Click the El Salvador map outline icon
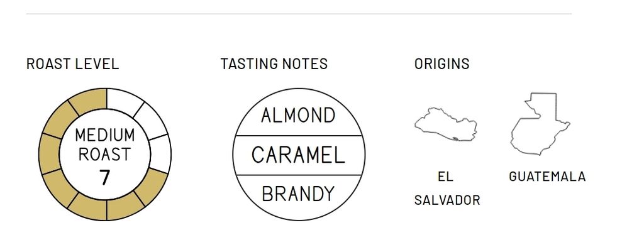644x252 pixels. pos(446,125)
